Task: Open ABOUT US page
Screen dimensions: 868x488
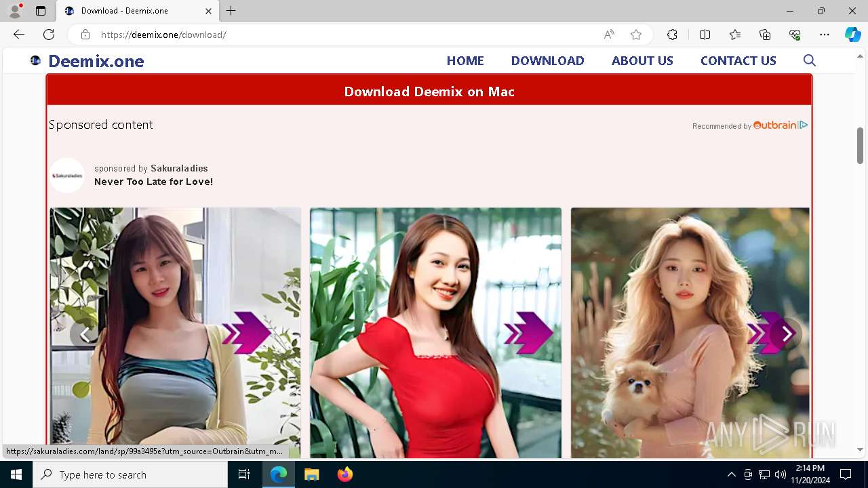Action: point(642,60)
